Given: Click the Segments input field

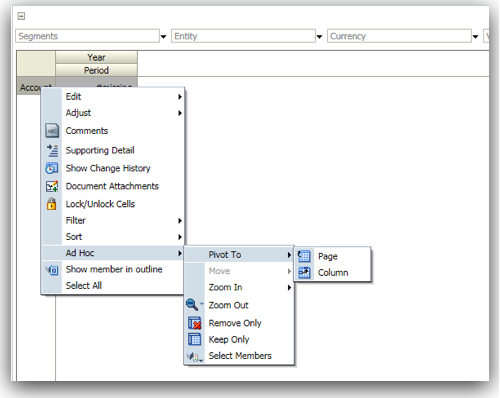Looking at the screenshot, I should click(87, 36).
